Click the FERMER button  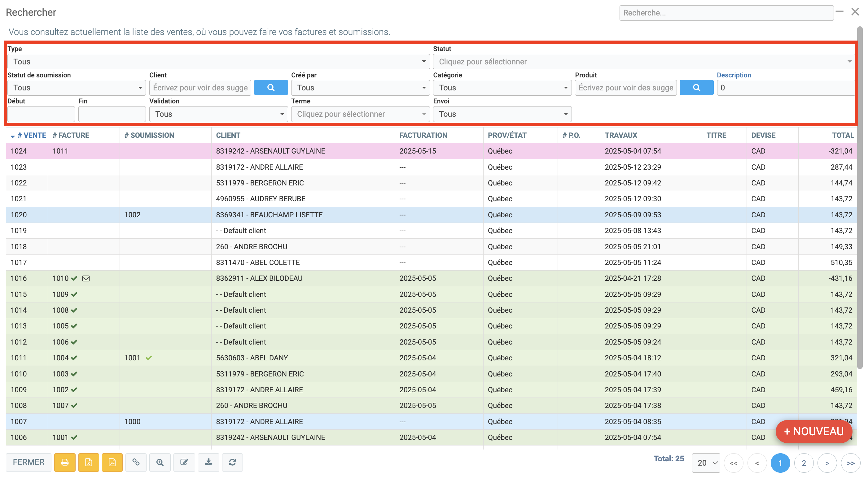click(28, 462)
